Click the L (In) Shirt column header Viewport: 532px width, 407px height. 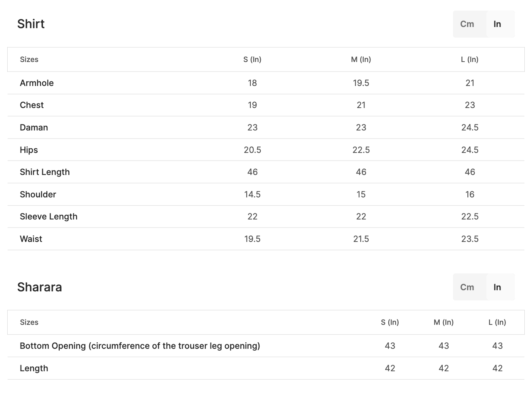coord(470,59)
